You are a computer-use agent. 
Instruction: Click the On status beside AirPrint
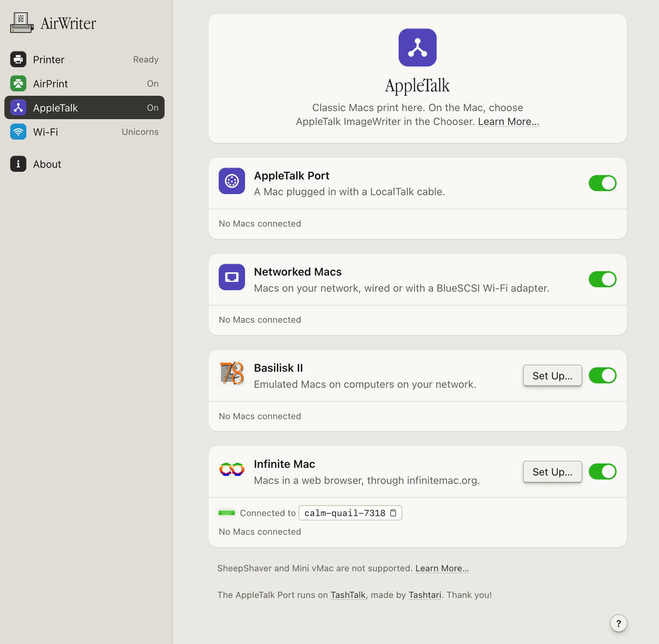[x=152, y=83]
